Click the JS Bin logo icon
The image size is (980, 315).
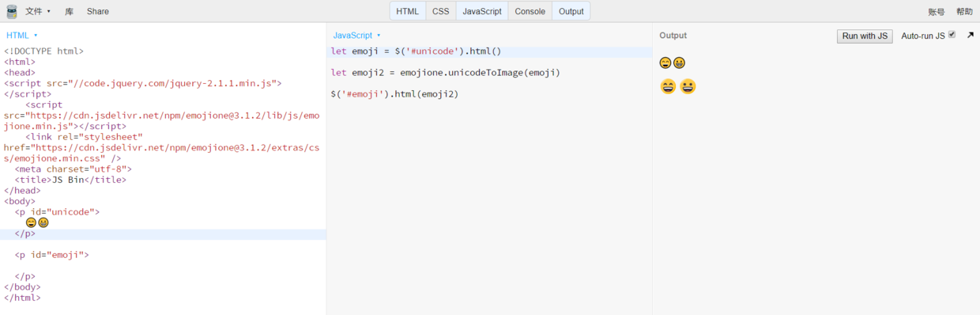[x=11, y=11]
